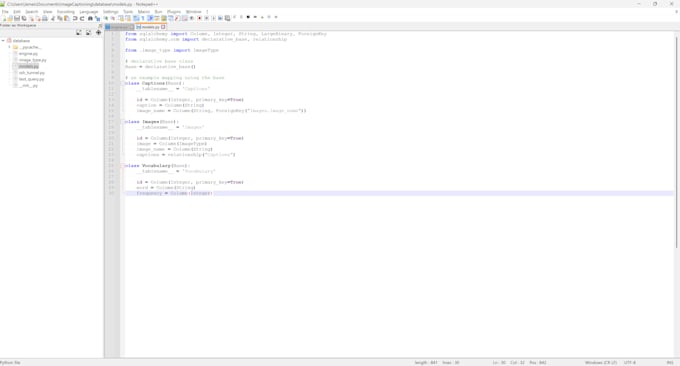
Task: Close the models.py tab
Action: [163, 27]
